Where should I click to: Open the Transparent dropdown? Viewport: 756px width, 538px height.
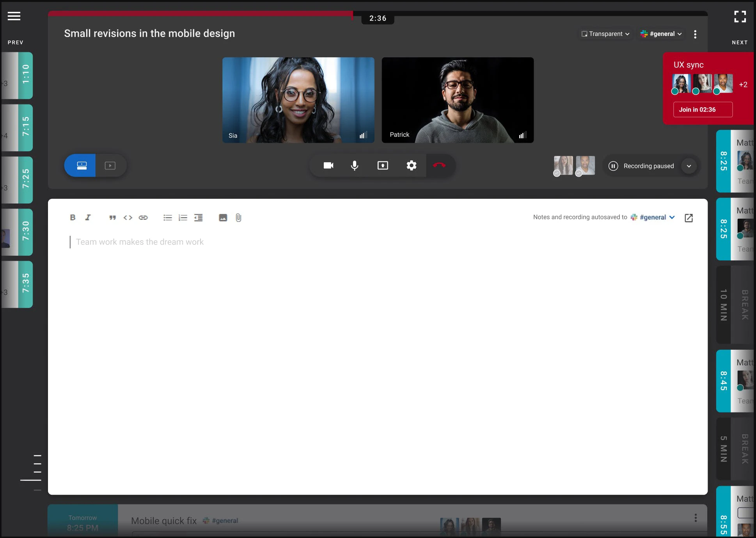tap(605, 34)
